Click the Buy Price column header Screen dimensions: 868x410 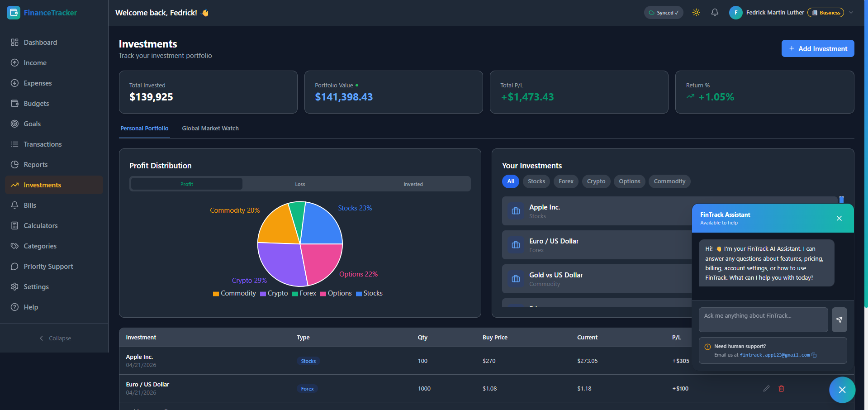[495, 338]
